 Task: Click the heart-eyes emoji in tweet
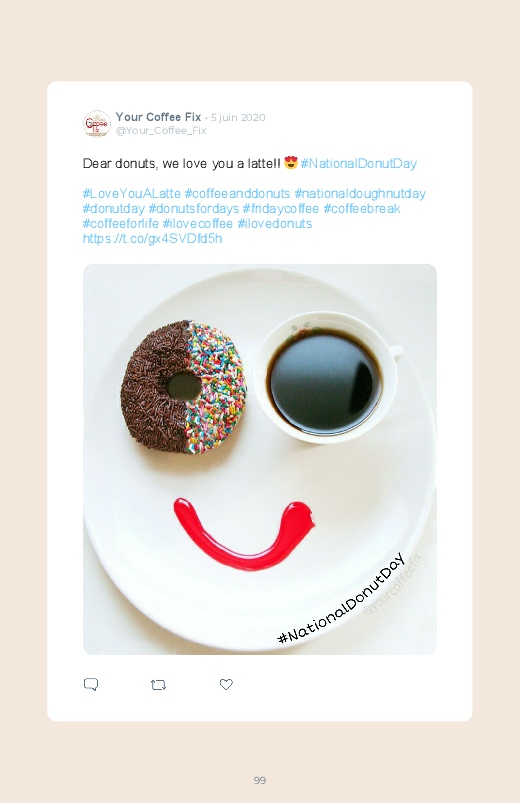click(290, 162)
